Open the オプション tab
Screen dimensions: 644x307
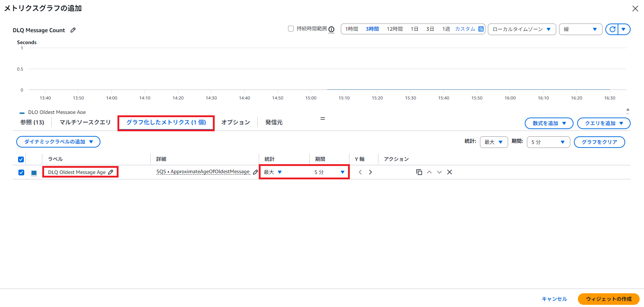coord(236,122)
